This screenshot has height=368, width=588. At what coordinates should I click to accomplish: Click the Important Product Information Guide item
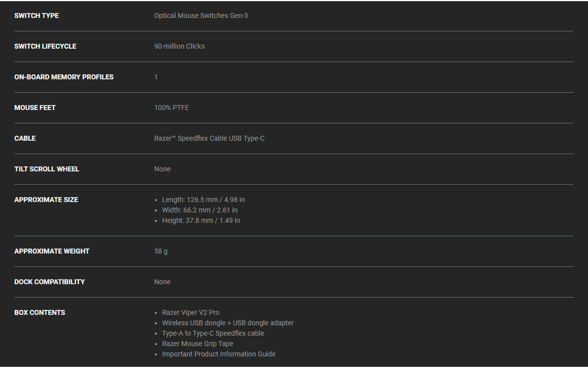(218, 354)
